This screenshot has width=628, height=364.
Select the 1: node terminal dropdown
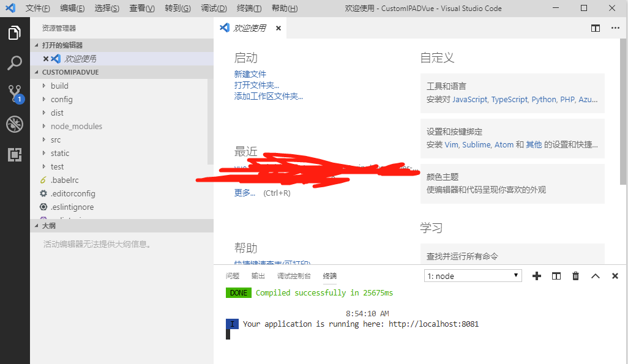pos(473,276)
